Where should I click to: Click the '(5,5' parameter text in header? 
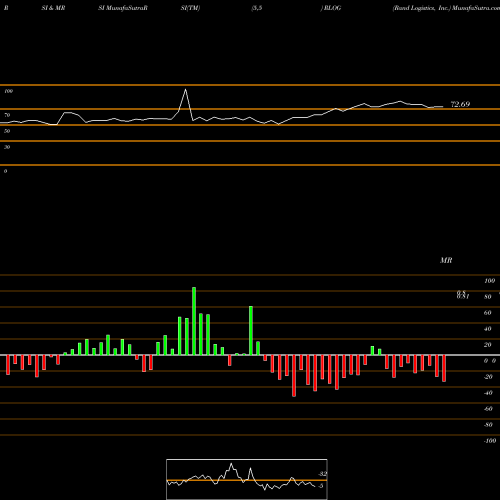click(x=257, y=8)
